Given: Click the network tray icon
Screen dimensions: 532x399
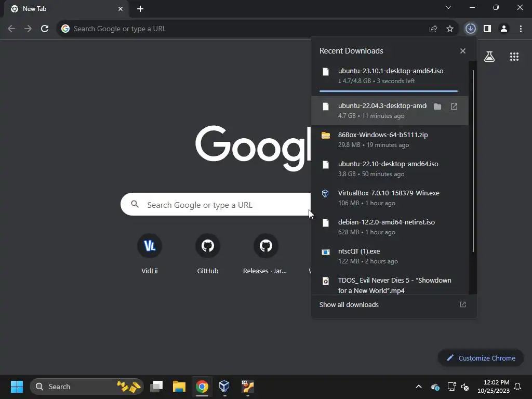Looking at the screenshot, I should point(451,387).
